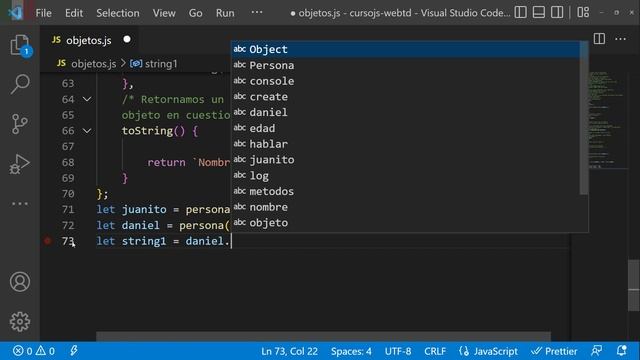Open the notifications bell
Screen dimensions: 640x360
pos(621,351)
